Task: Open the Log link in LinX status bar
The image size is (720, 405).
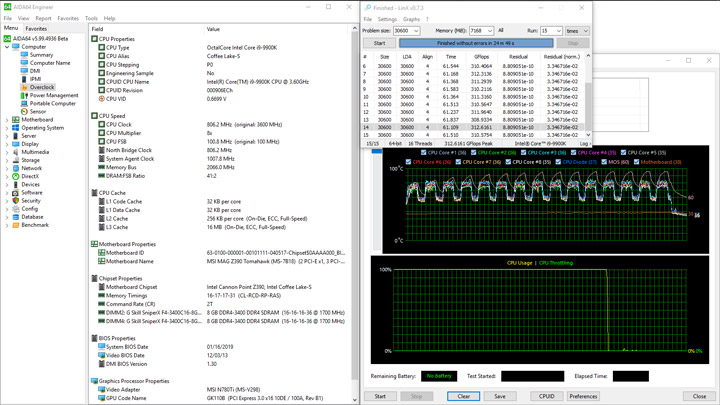Action: click(x=584, y=144)
